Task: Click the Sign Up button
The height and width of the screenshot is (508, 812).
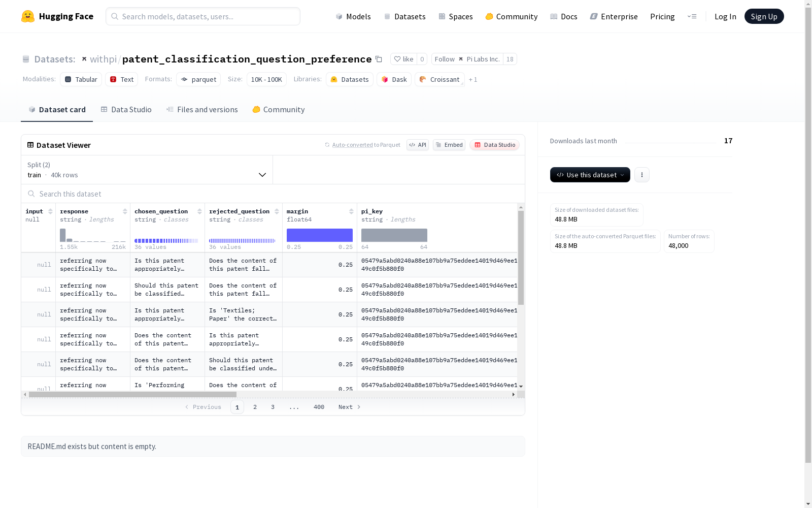Action: (764, 16)
